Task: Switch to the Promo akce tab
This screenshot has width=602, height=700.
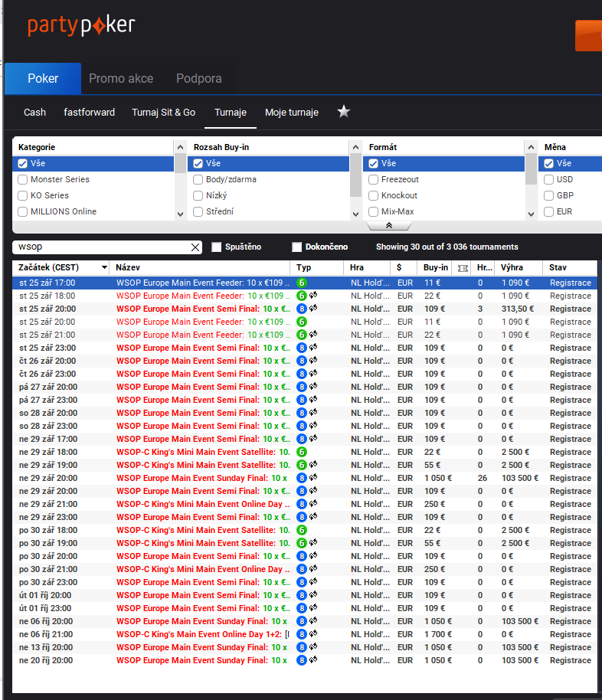Action: (x=121, y=79)
